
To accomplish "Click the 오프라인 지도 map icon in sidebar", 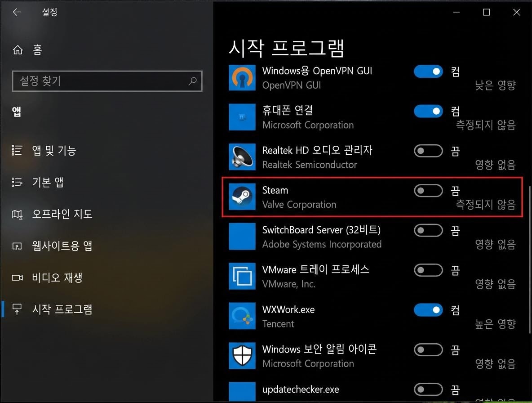I will point(17,214).
